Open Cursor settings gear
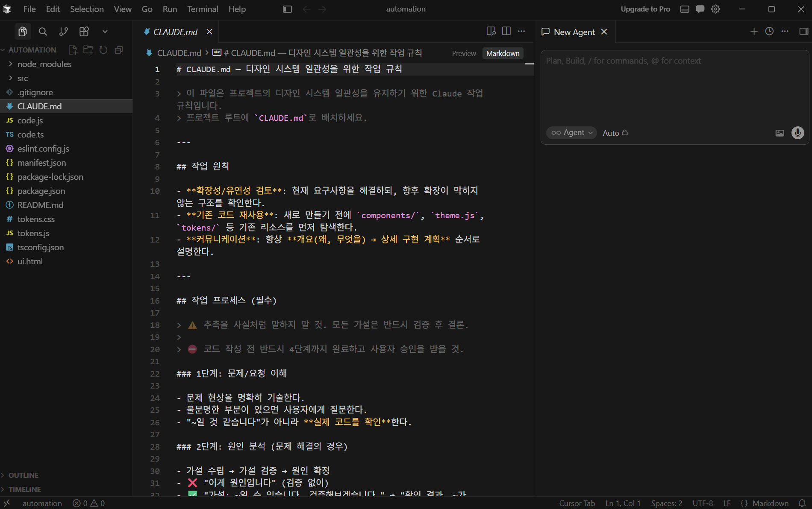The width and height of the screenshot is (812, 509). pyautogui.click(x=716, y=9)
